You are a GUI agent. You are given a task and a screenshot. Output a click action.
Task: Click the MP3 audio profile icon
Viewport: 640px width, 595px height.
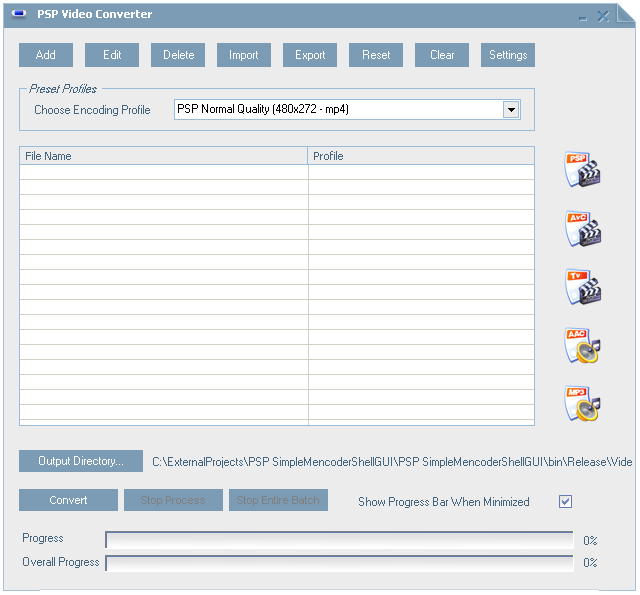click(x=582, y=404)
